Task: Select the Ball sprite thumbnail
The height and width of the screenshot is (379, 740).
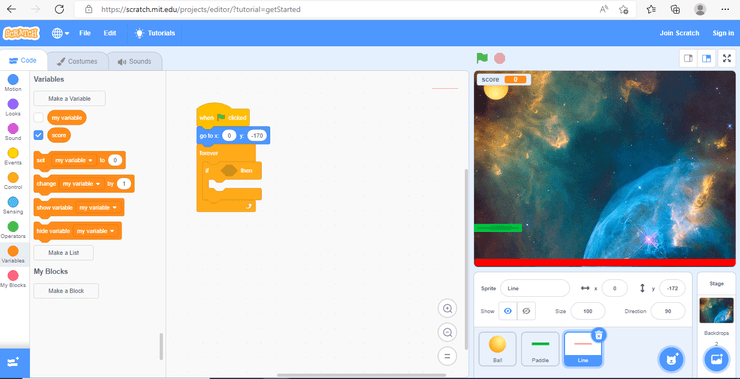Action: [497, 349]
